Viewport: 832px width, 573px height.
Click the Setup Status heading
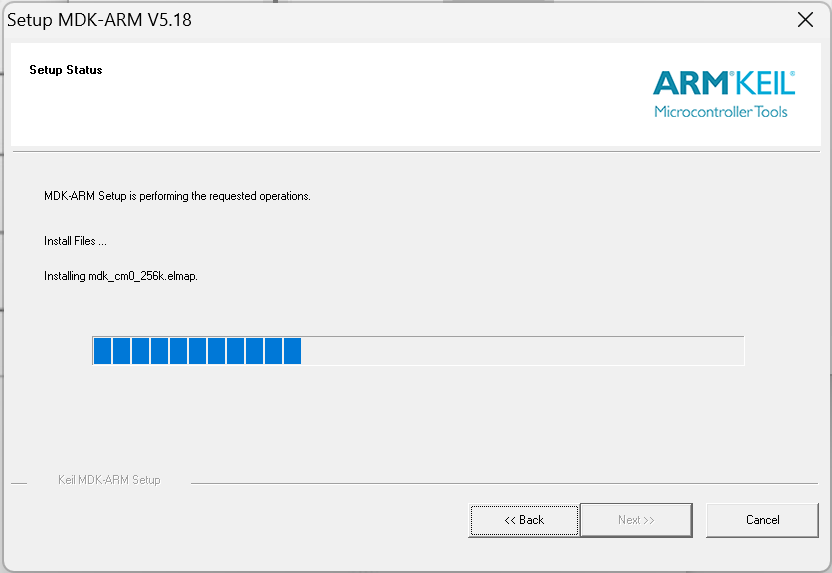pyautogui.click(x=66, y=70)
